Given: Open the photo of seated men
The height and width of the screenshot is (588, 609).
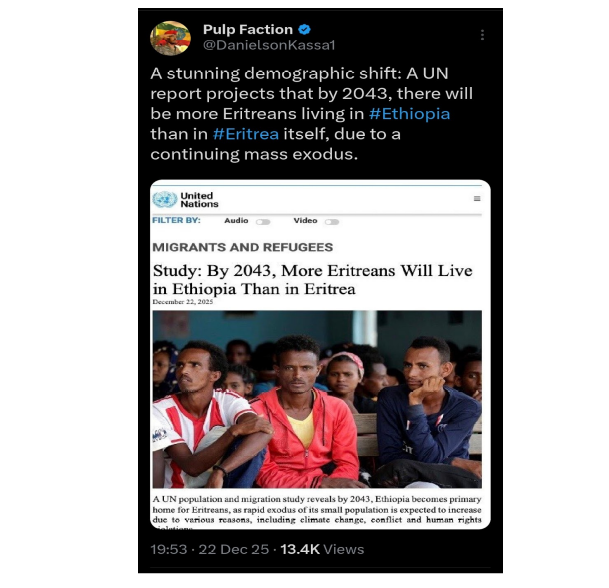Looking at the screenshot, I should 317,399.
